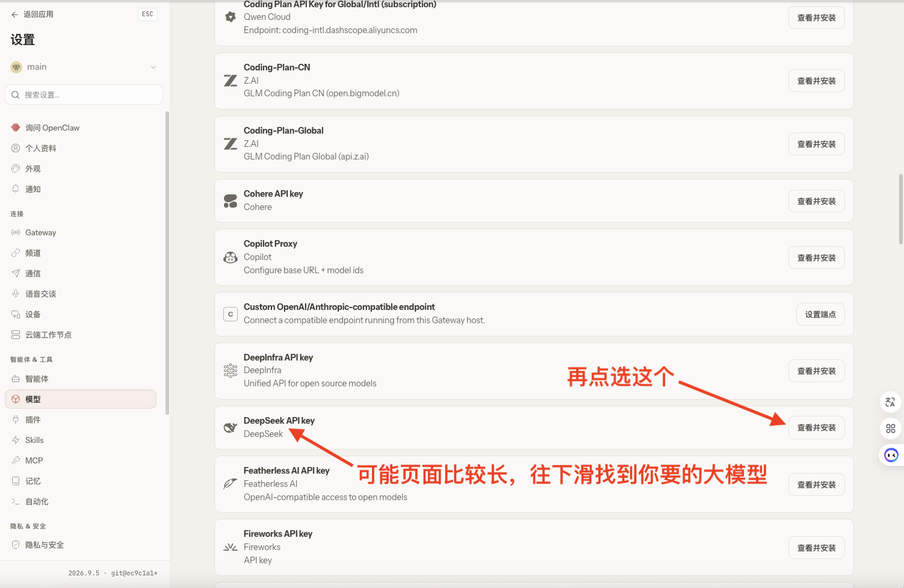The image size is (904, 588).
Task: Click the back arrow beside 返回应用
Action: tap(14, 14)
